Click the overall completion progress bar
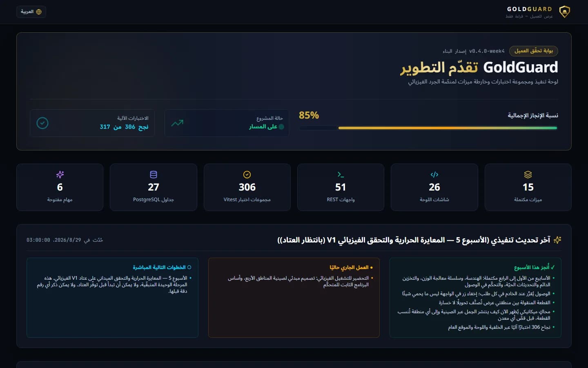The height and width of the screenshot is (368, 588). [428, 128]
